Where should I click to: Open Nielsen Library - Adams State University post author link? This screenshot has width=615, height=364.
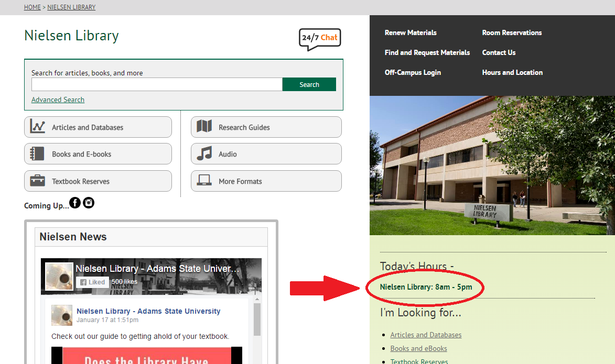148,311
